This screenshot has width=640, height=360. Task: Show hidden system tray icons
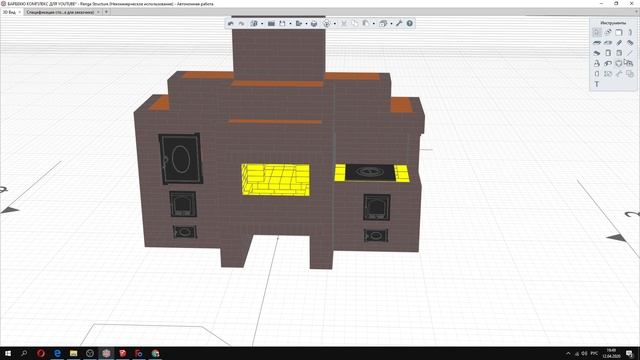pyautogui.click(x=568, y=353)
